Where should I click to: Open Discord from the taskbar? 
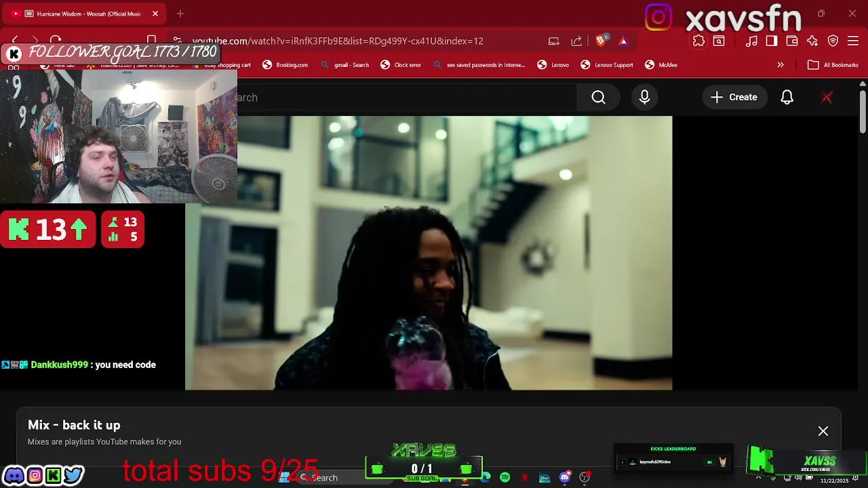click(x=564, y=478)
